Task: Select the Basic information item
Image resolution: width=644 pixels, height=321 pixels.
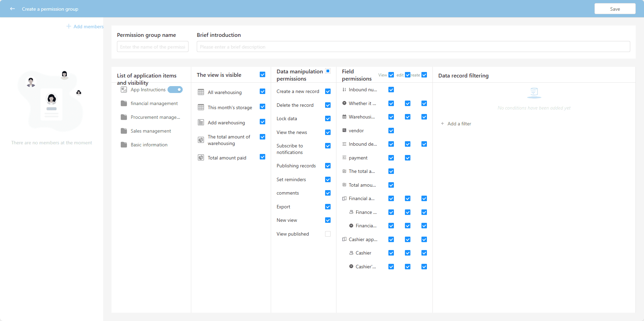Action: click(x=149, y=145)
